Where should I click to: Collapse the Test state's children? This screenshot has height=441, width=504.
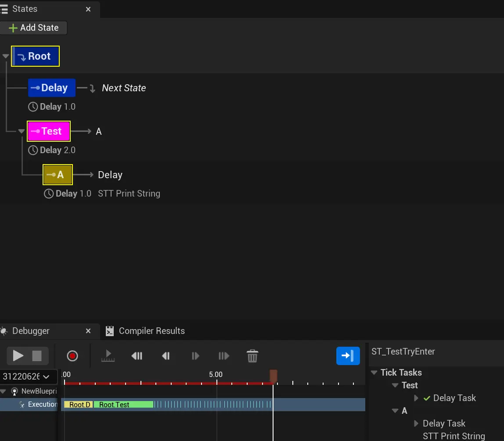22,131
